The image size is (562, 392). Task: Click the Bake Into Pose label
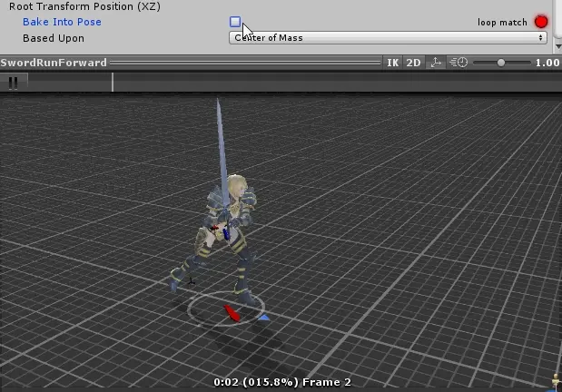pos(62,22)
